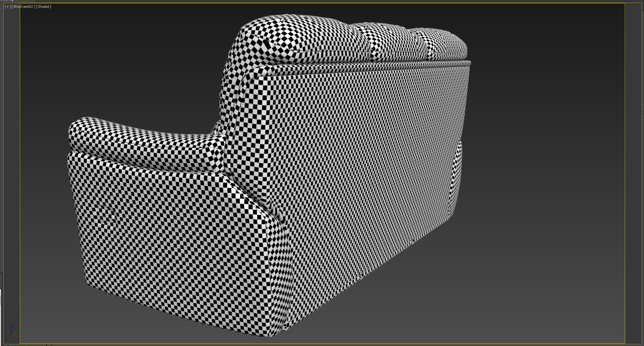The height and width of the screenshot is (346, 644).
Task: Click the [+] symbol in viewport corner
Action: [x=7, y=7]
